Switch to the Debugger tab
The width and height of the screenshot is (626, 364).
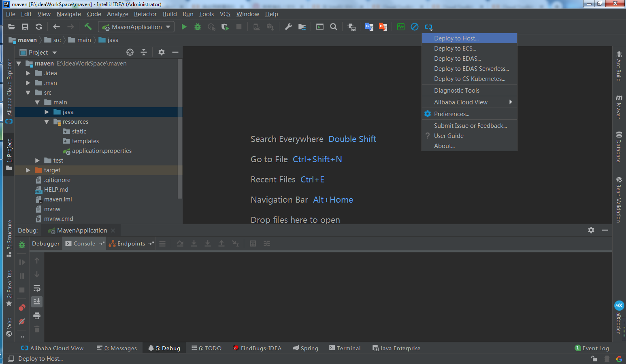[x=46, y=243]
